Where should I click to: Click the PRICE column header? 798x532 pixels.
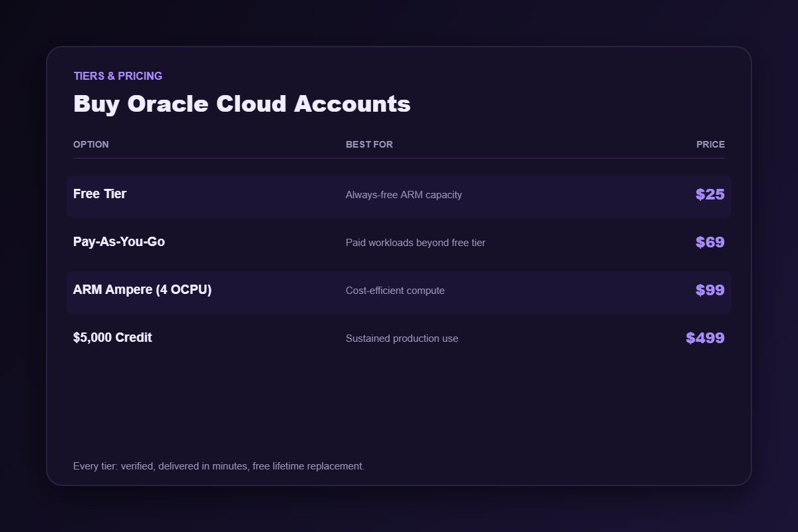(711, 144)
